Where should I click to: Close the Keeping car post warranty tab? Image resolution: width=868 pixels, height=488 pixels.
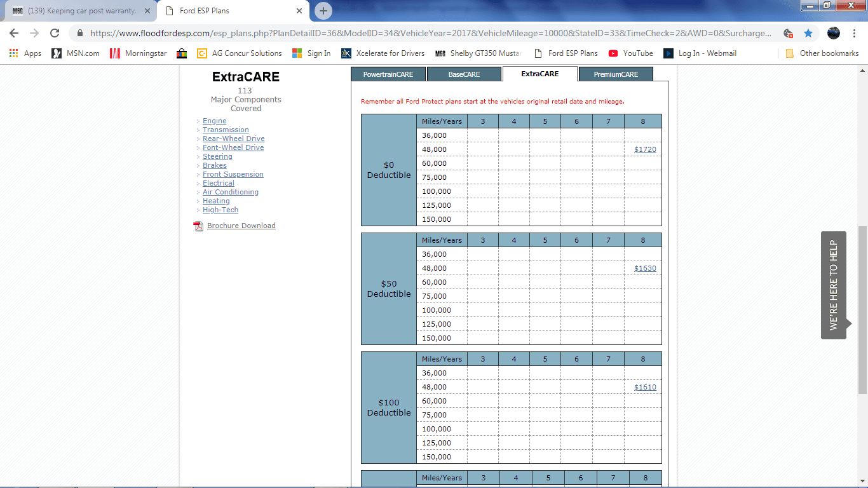click(x=147, y=11)
